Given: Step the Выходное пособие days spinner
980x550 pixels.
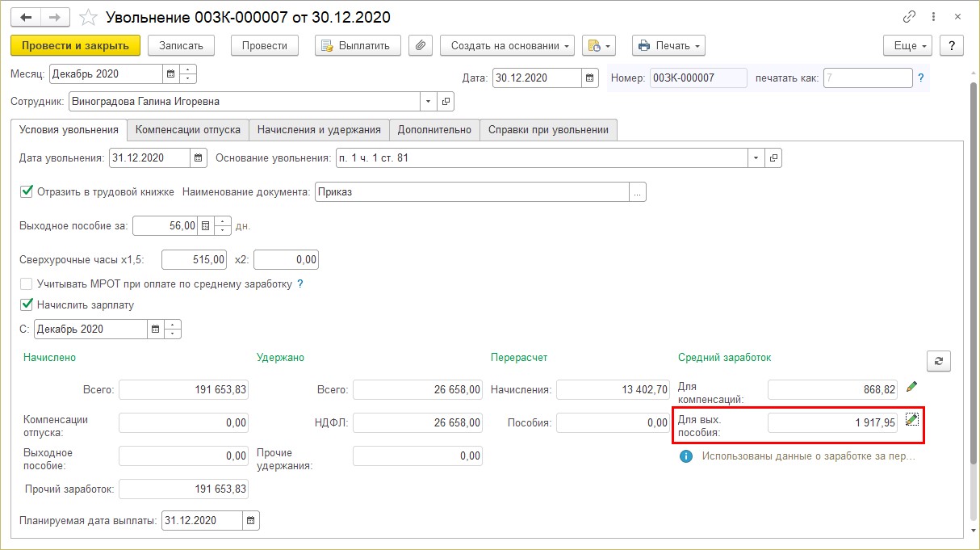Looking at the screenshot, I should tap(223, 226).
